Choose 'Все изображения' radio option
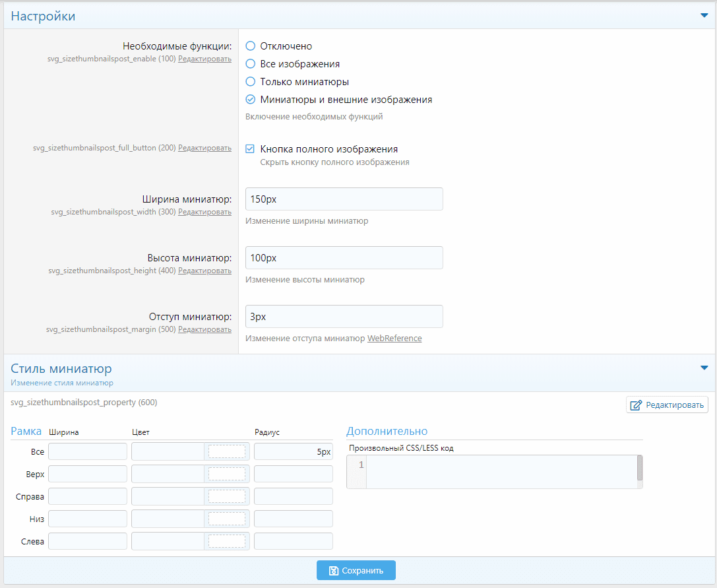 tap(250, 64)
